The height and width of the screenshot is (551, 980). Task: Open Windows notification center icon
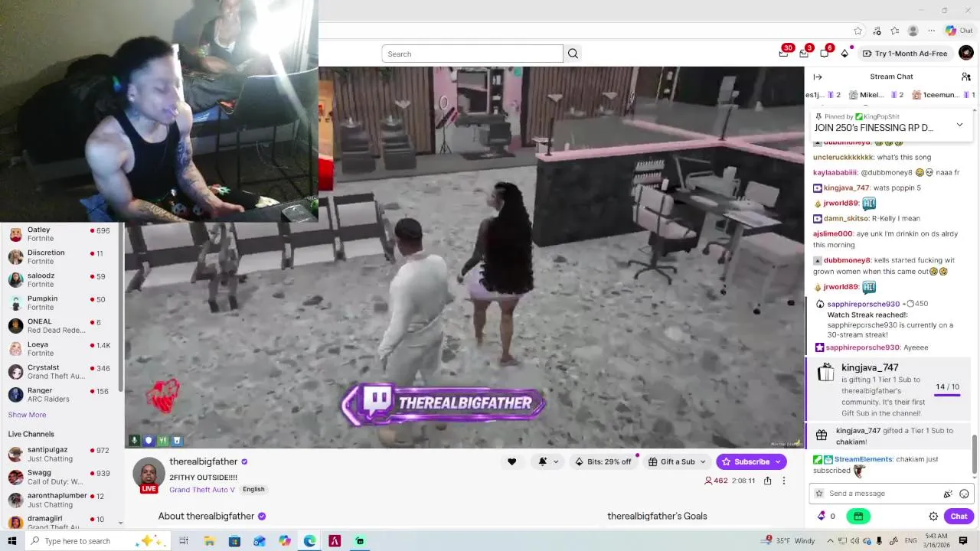tap(963, 541)
